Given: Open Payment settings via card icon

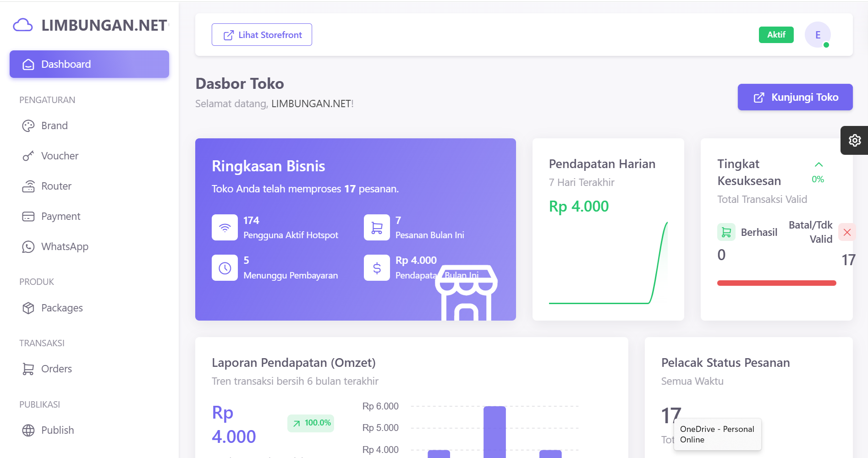Looking at the screenshot, I should (x=28, y=216).
